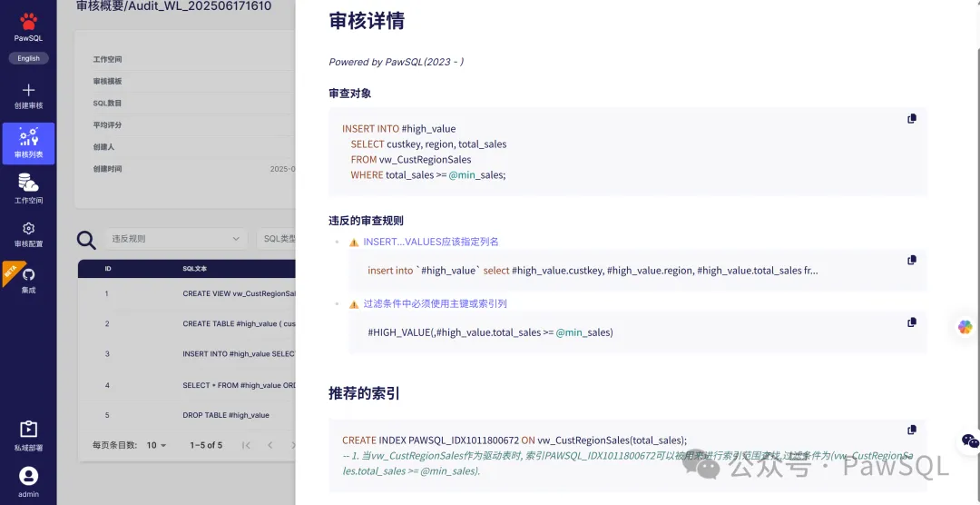This screenshot has height=505, width=980.
Task: Open the 违反规则 filter dropdown
Action: (176, 238)
